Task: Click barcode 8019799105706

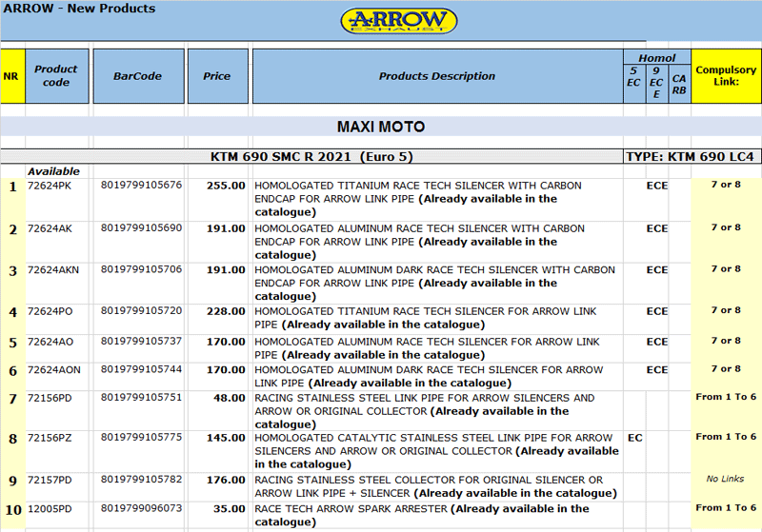Action: (141, 269)
